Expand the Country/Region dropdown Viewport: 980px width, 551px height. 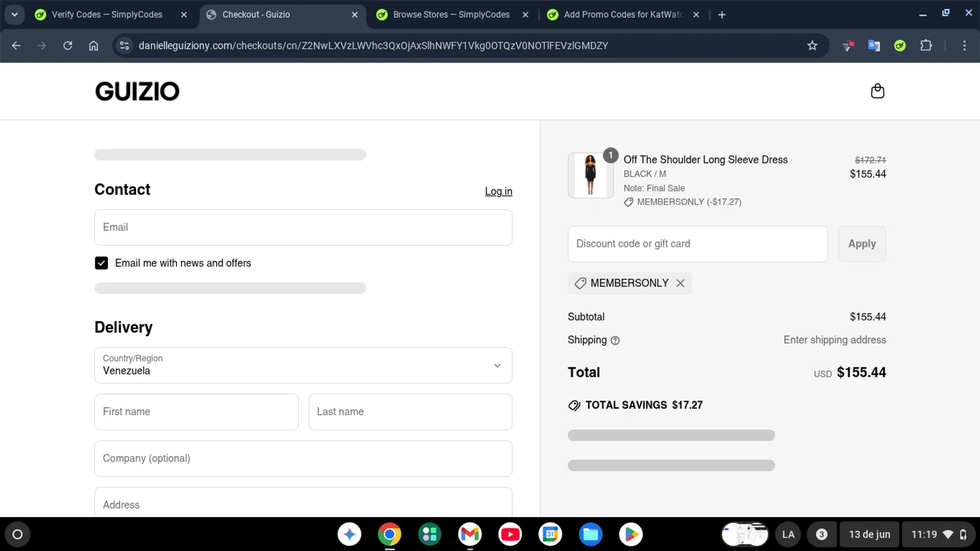click(303, 365)
